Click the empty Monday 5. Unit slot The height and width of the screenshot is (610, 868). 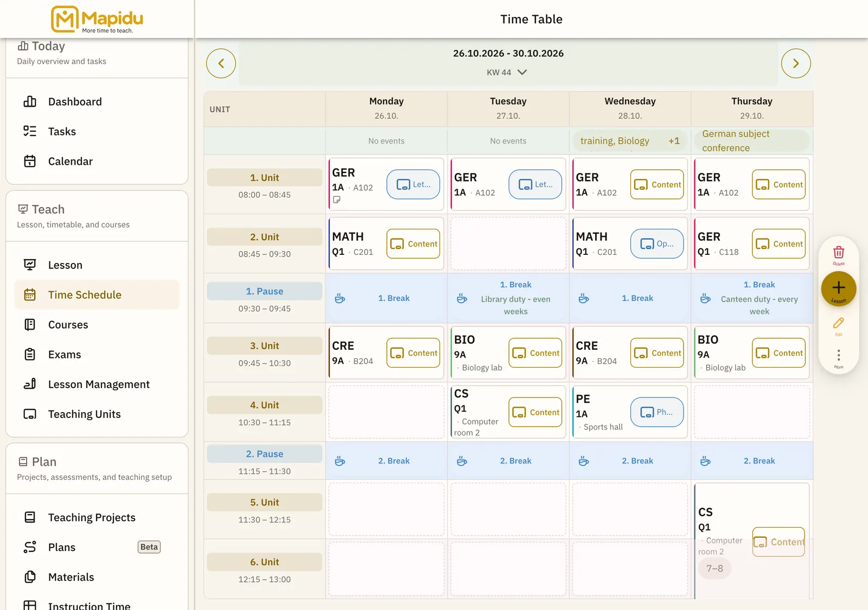pyautogui.click(x=386, y=509)
